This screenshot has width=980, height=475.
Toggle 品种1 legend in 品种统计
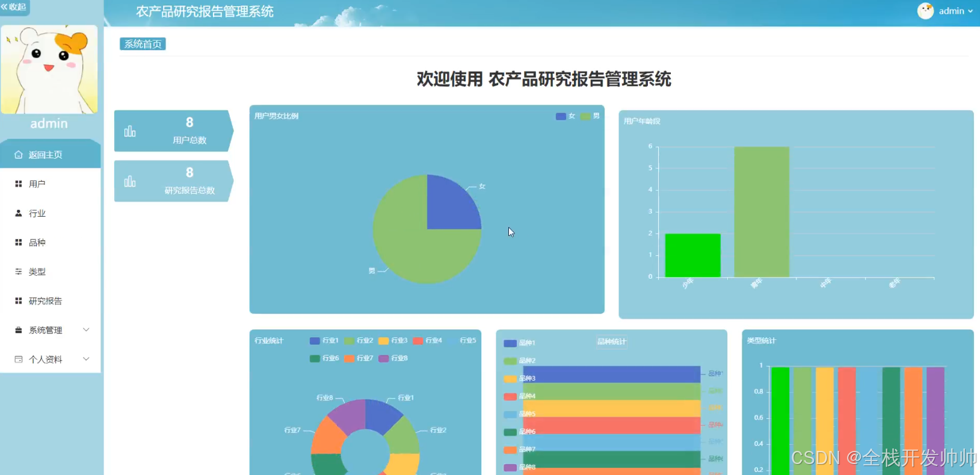click(x=519, y=343)
